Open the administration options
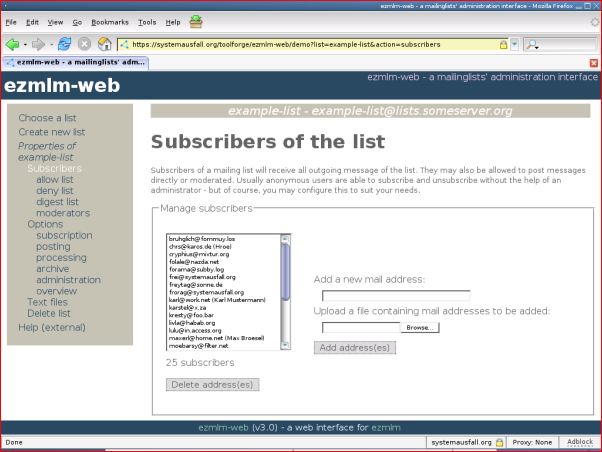This screenshot has height=452, width=602. [68, 280]
